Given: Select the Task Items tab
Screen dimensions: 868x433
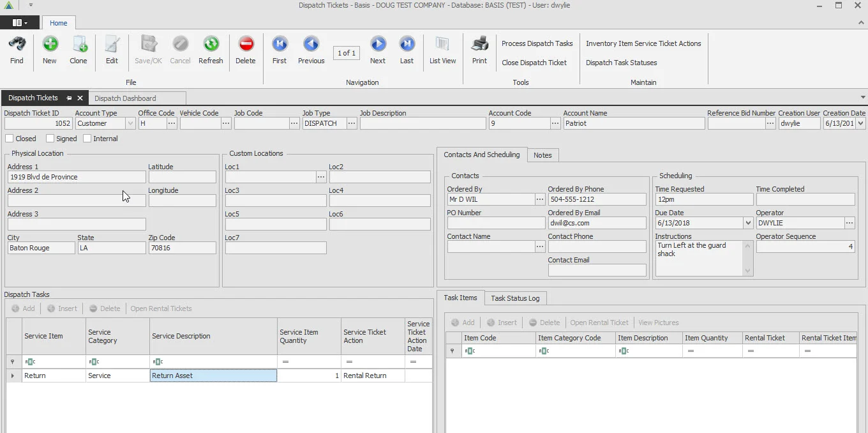Looking at the screenshot, I should pyautogui.click(x=461, y=298).
